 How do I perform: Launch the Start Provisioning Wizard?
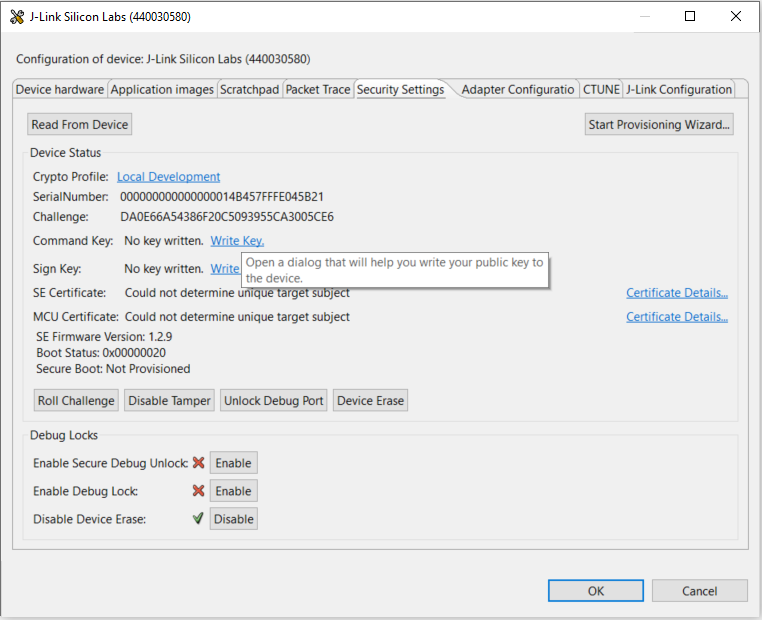660,125
